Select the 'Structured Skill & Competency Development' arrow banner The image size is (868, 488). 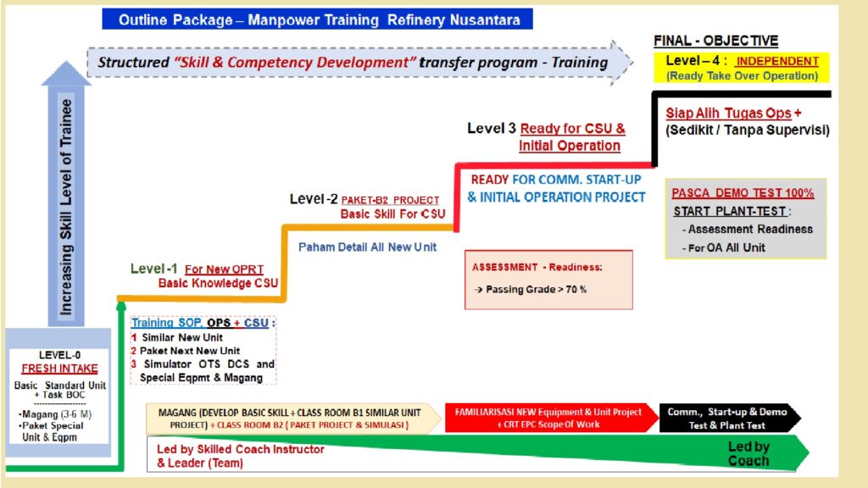click(359, 62)
